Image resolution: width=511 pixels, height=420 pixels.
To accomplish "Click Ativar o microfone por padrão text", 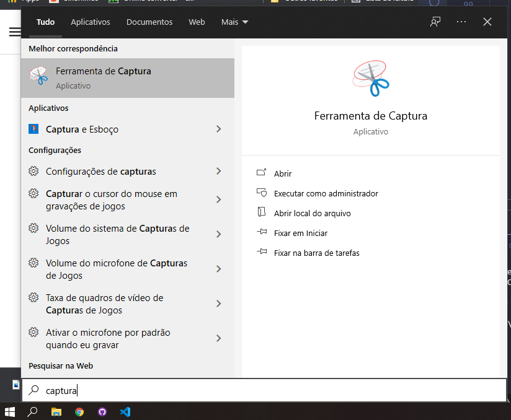I will pyautogui.click(x=108, y=339).
